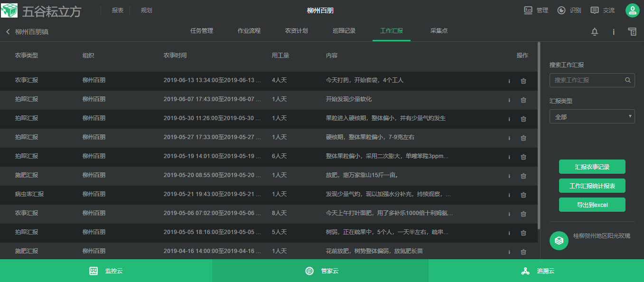Click the 搜索工作汇报 input field
This screenshot has width=644, height=282.
586,80
